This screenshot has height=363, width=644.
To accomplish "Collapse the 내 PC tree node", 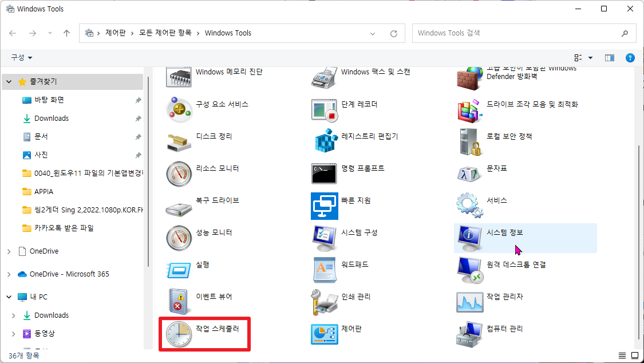I will tap(9, 297).
